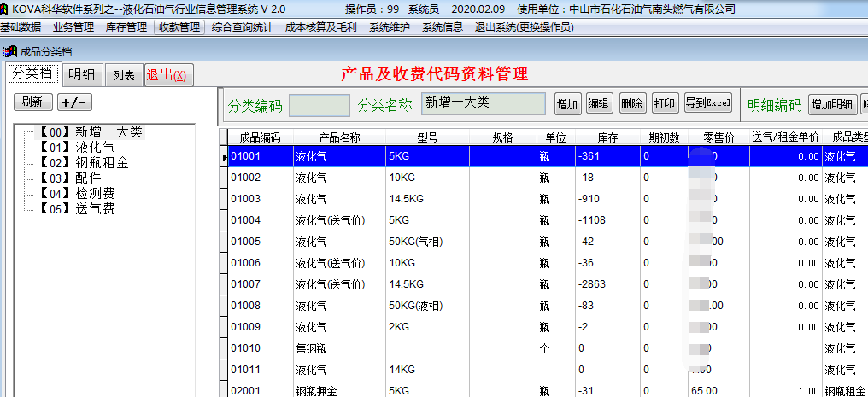Click the 成品分类档 window icon

(x=9, y=52)
